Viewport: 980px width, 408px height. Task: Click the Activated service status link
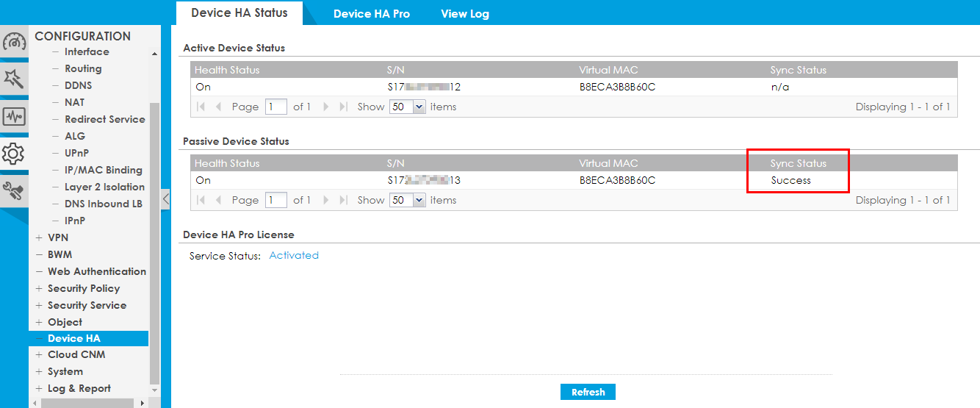pos(294,256)
